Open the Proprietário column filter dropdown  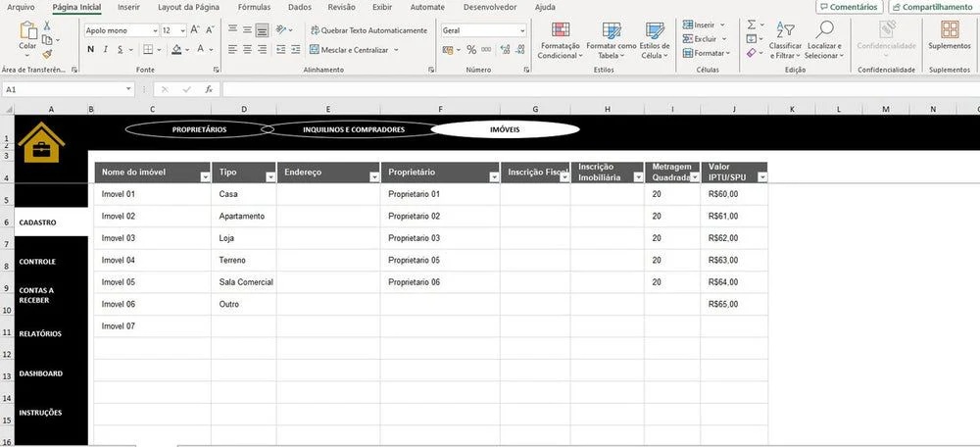[x=492, y=177]
